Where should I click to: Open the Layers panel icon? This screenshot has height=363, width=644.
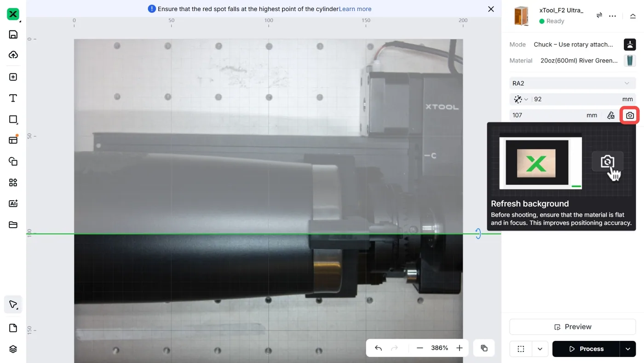[x=13, y=349]
